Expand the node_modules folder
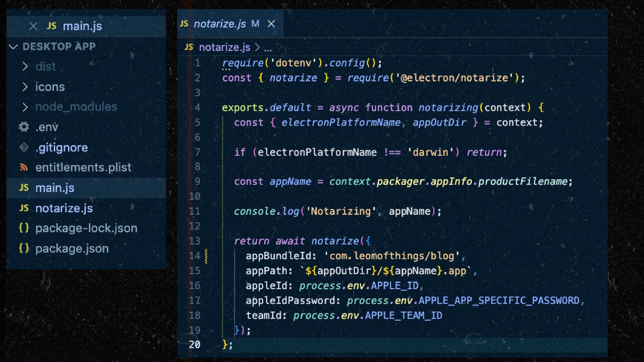644x362 pixels. [25, 107]
